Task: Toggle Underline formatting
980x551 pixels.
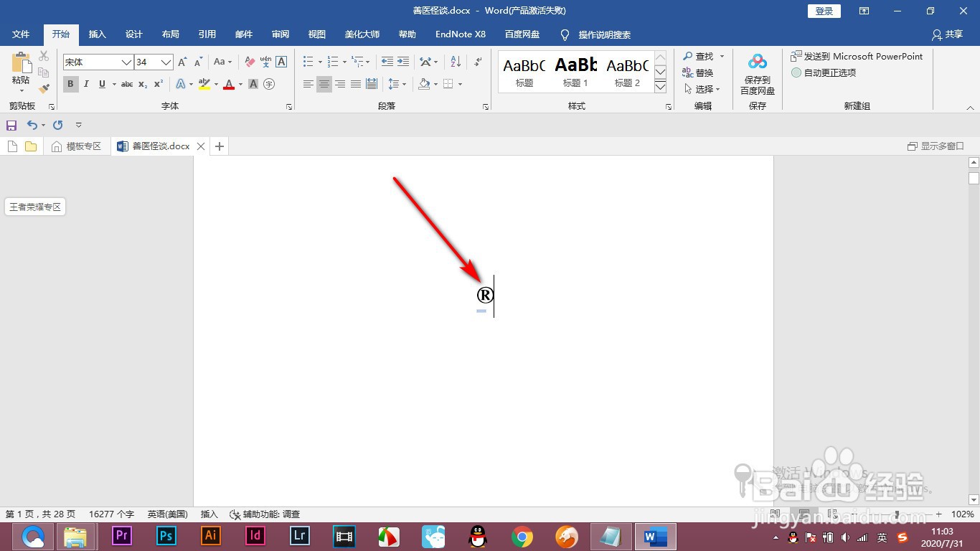Action: pyautogui.click(x=102, y=84)
